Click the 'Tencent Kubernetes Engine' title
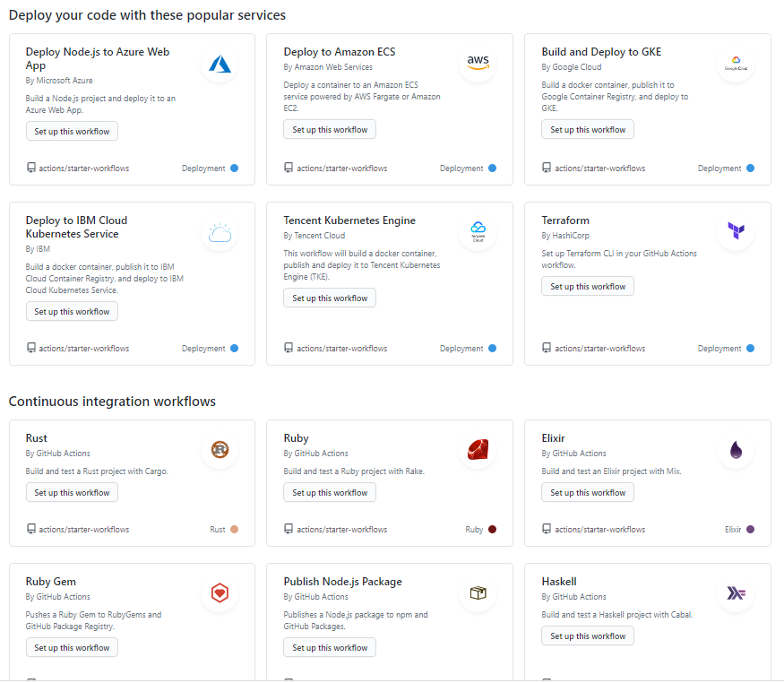 pyautogui.click(x=349, y=220)
